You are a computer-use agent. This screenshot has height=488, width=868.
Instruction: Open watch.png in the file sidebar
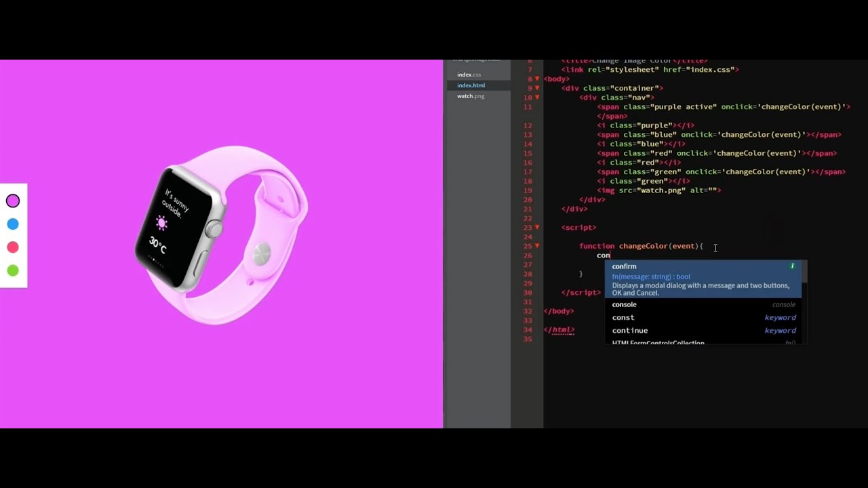[471, 96]
